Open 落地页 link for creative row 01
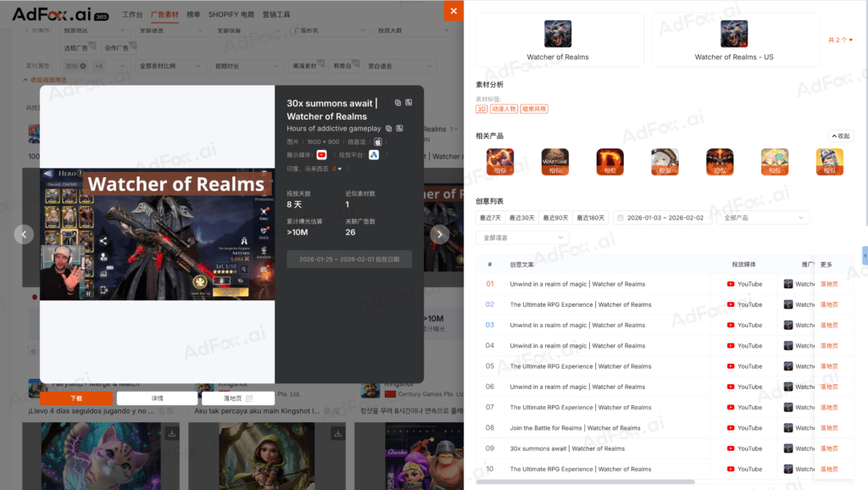 click(828, 284)
